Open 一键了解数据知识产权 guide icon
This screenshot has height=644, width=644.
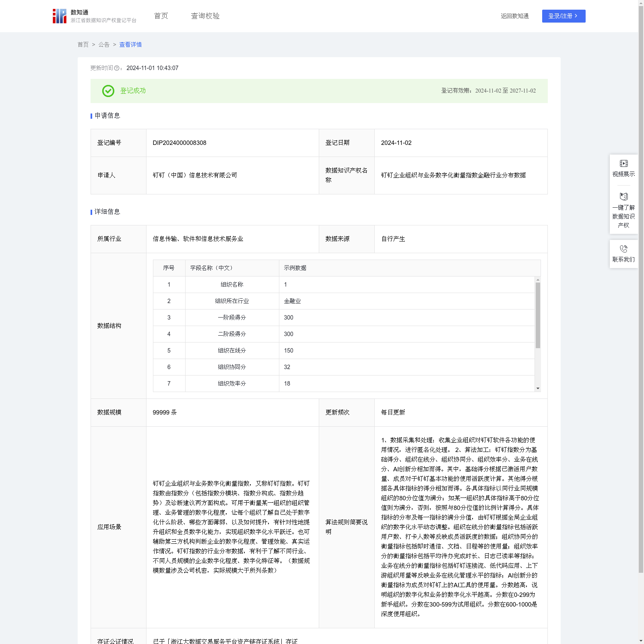pos(623,197)
